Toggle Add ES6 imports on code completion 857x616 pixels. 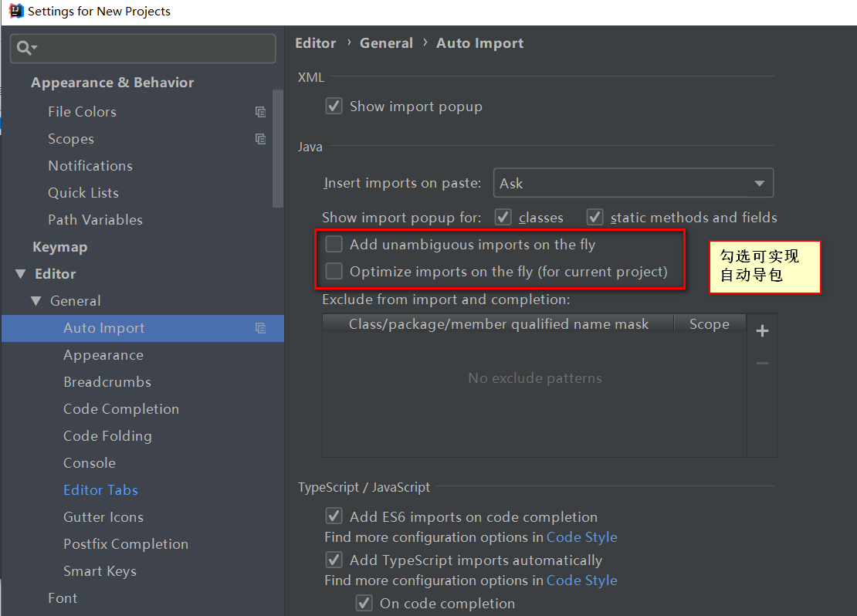(334, 516)
